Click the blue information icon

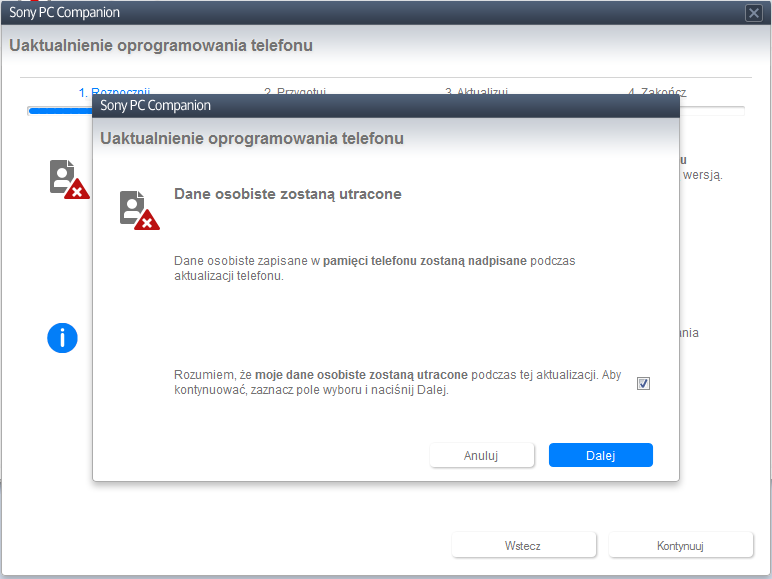click(x=62, y=338)
